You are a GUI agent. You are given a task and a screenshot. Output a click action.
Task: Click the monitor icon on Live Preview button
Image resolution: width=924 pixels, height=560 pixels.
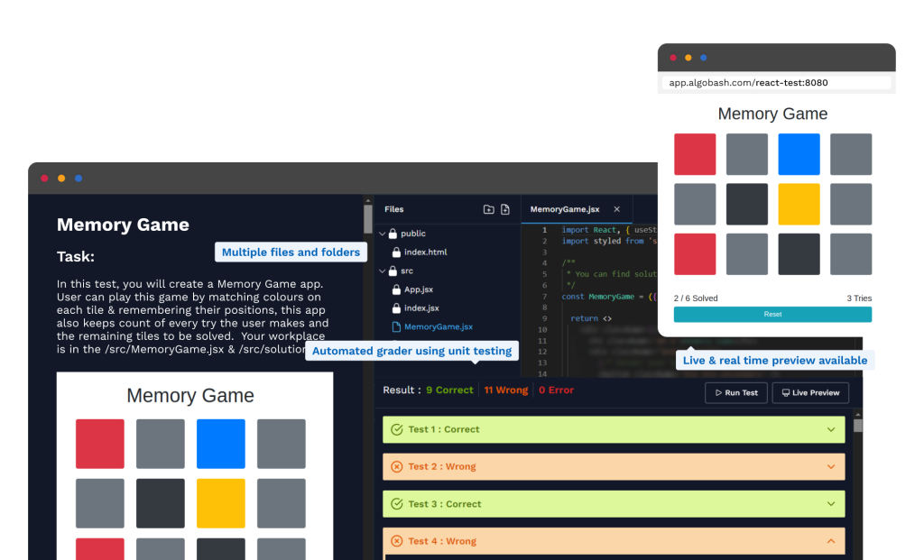point(785,392)
